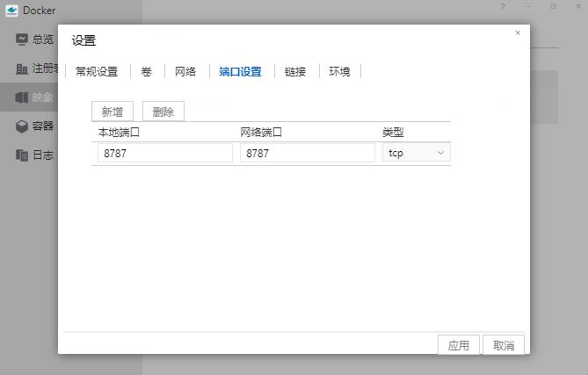This screenshot has height=375, width=588.
Task: Expand the tcp type dropdown
Action: pos(417,153)
